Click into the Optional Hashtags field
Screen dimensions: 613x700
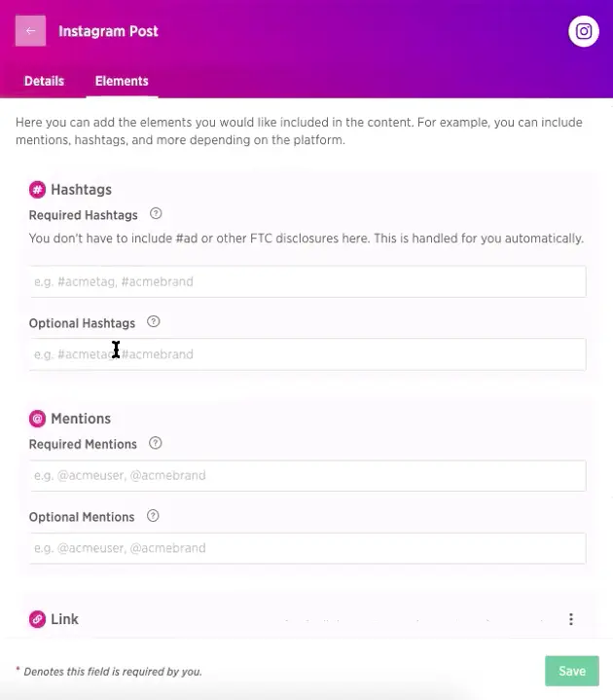pos(307,354)
